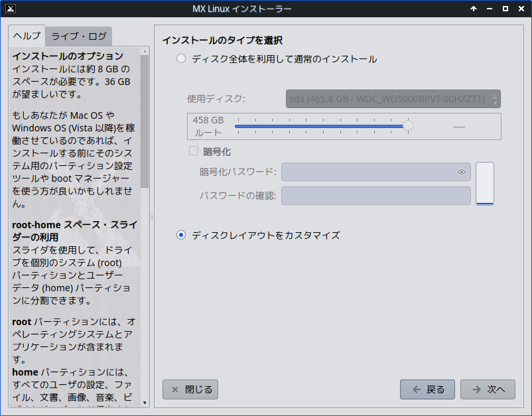Screen dimensions: 532x416
Task: Click the 閉じる button
Action: [x=190, y=389]
